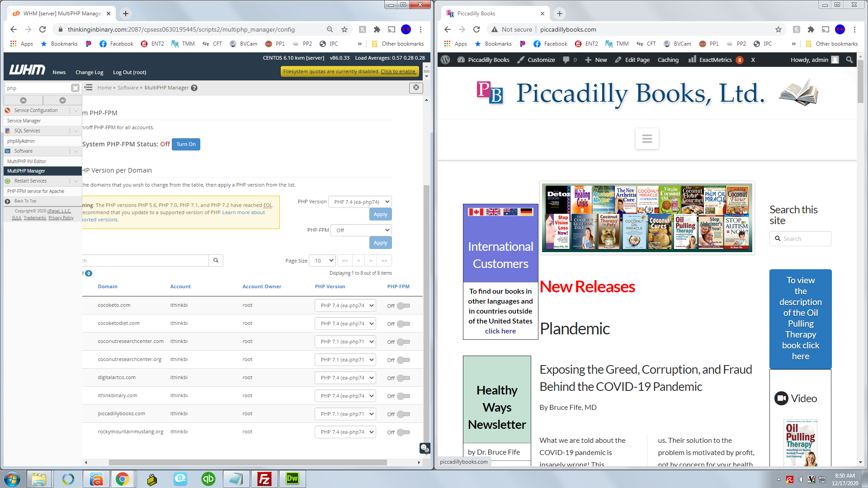Image resolution: width=868 pixels, height=488 pixels.
Task: Follow the 'click here' international customers link
Action: coord(500,331)
